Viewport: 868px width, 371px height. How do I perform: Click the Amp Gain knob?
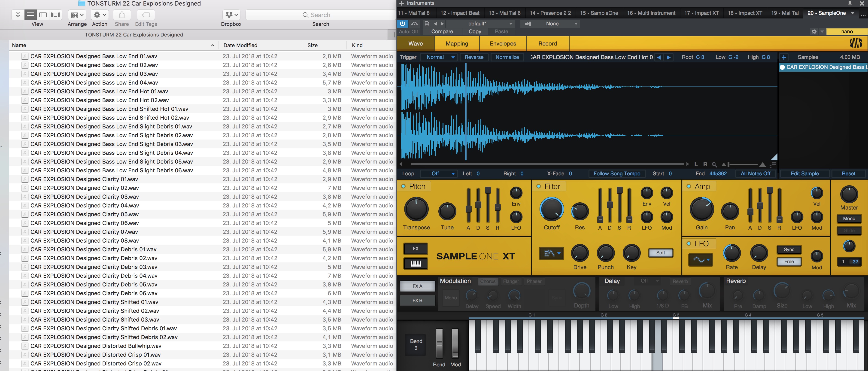click(701, 210)
